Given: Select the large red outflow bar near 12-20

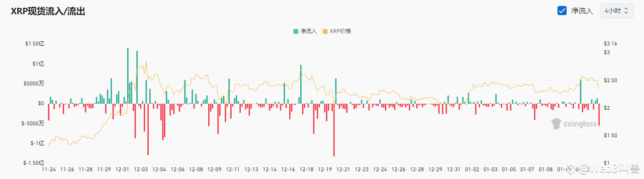Looking at the screenshot, I should [x=334, y=130].
